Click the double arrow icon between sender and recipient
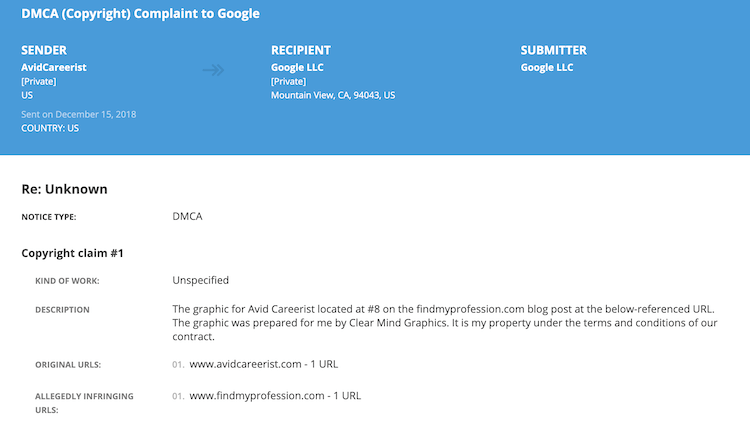 pos(213,70)
